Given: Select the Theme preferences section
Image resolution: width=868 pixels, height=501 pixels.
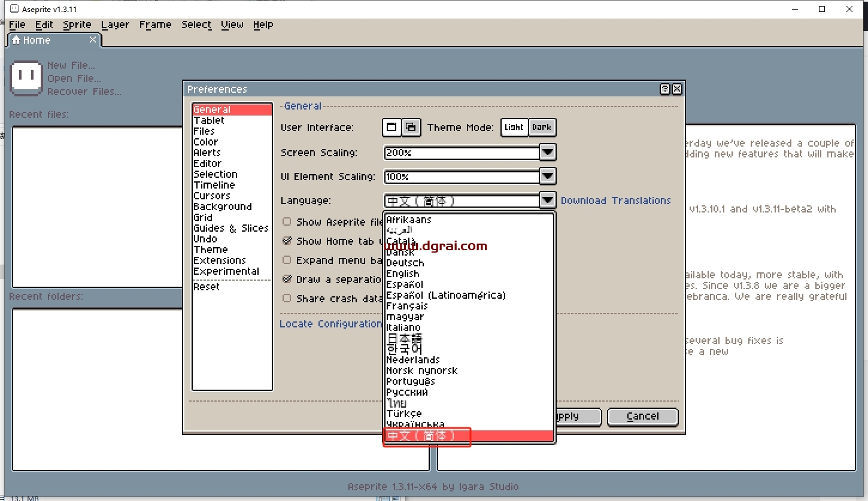Looking at the screenshot, I should (232, 250).
